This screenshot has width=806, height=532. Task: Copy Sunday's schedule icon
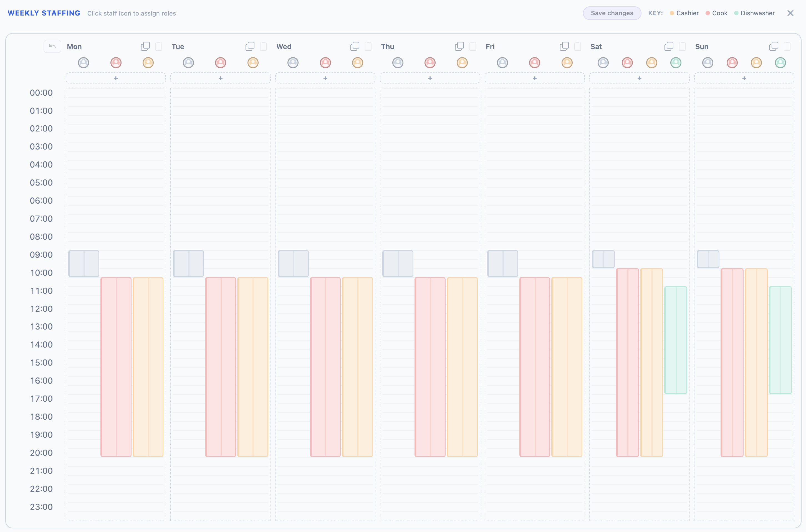[x=774, y=46]
